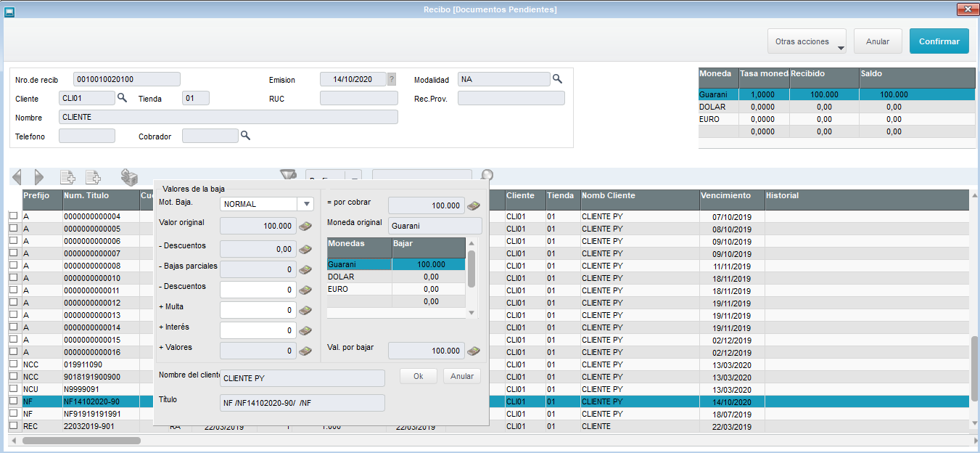
Task: Open calculator for Interés field
Action: (x=305, y=330)
